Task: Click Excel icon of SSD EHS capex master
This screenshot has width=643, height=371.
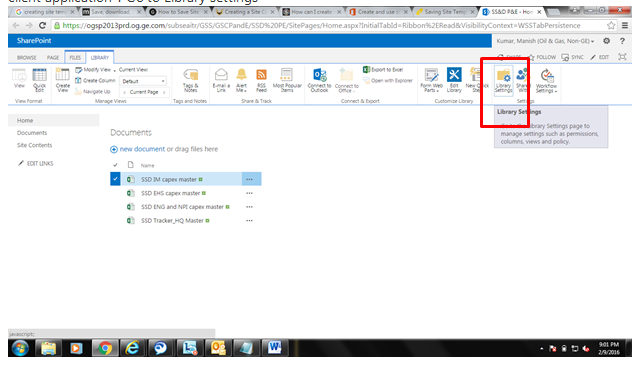Action: point(130,193)
